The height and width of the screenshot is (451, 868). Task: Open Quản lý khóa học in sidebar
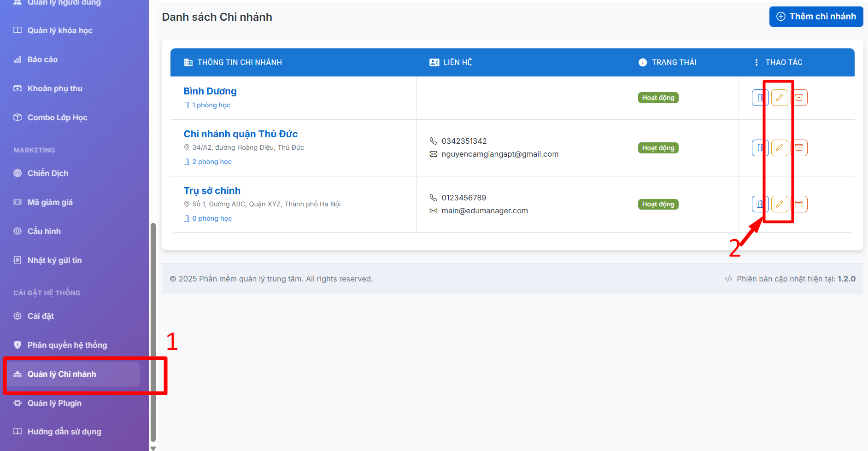coord(60,30)
